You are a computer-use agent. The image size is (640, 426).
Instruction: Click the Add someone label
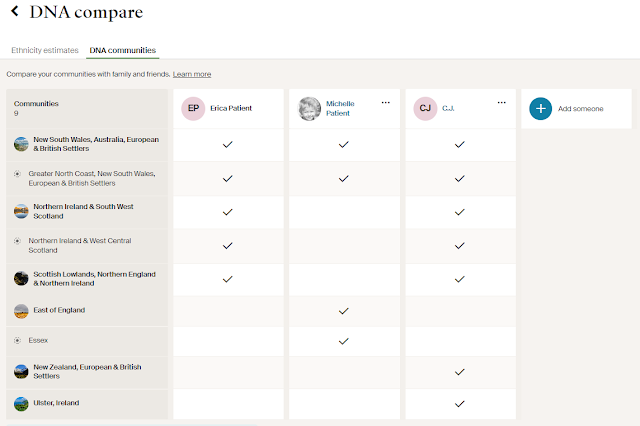coord(581,108)
